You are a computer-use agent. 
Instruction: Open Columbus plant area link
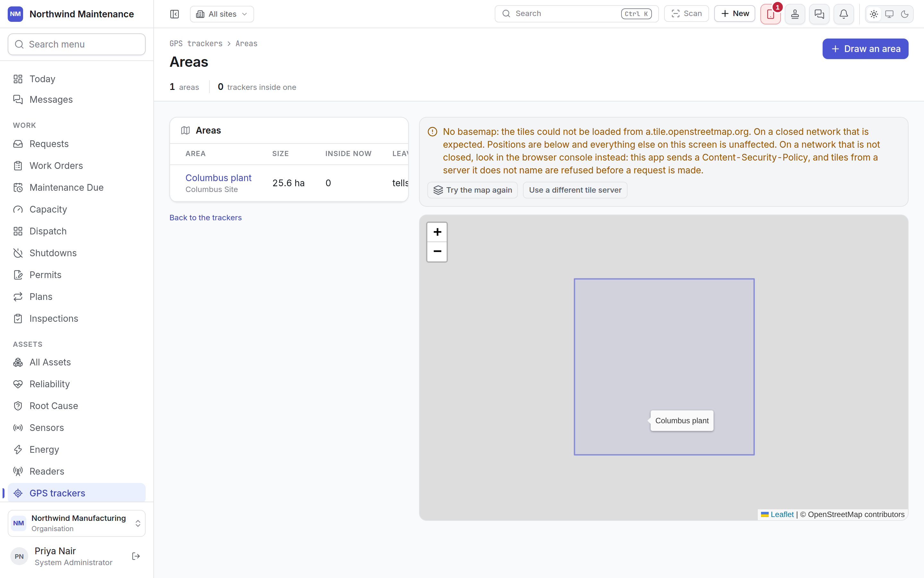pos(218,178)
